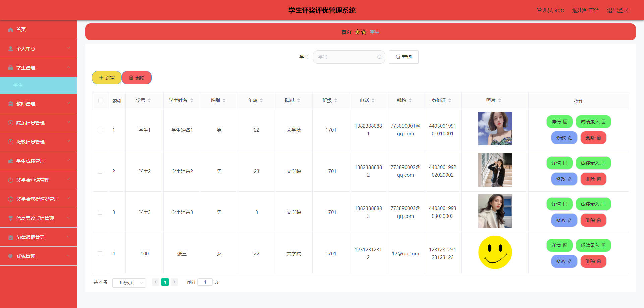The width and height of the screenshot is (644, 308).
Task: Click the person icon beside 个人中心
Action: coord(11,49)
